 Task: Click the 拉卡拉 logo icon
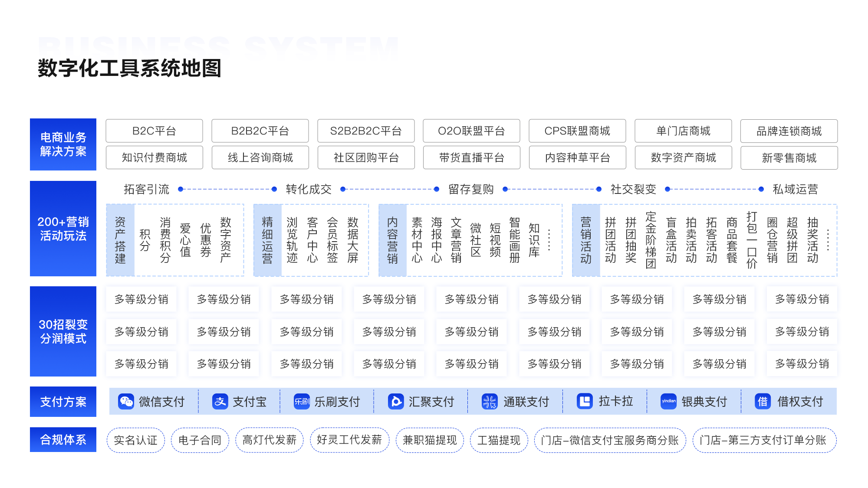[x=585, y=401]
